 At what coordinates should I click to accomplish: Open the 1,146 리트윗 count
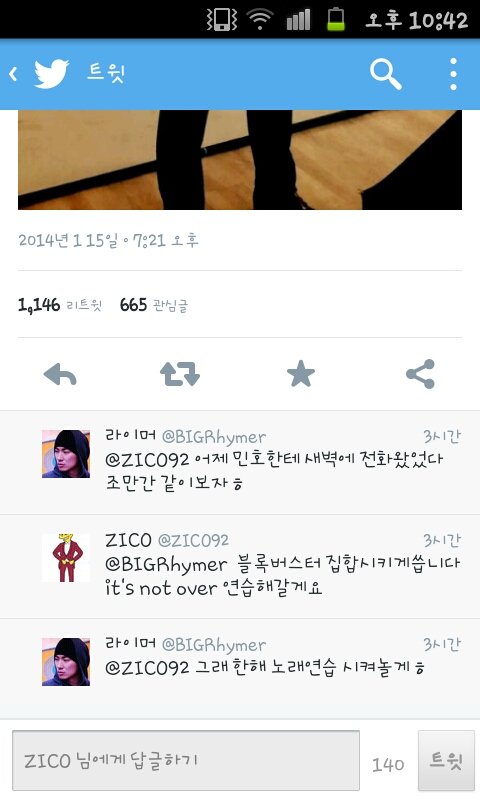click(x=60, y=305)
